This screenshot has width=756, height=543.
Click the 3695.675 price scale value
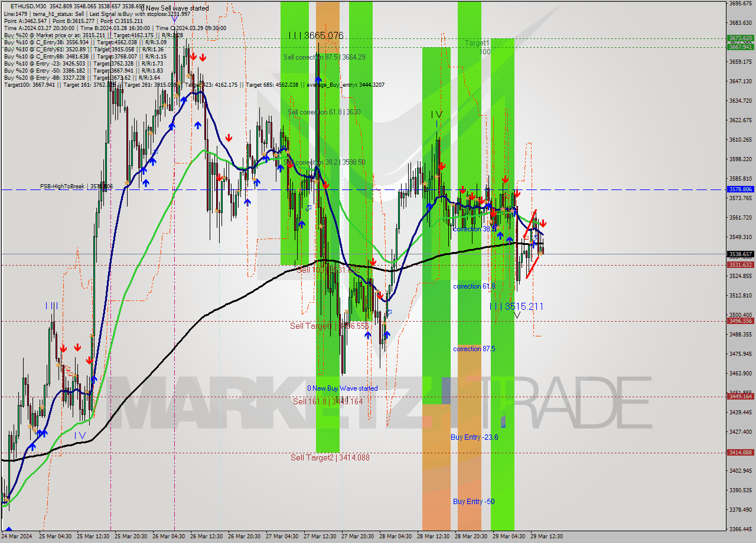pyautogui.click(x=740, y=4)
